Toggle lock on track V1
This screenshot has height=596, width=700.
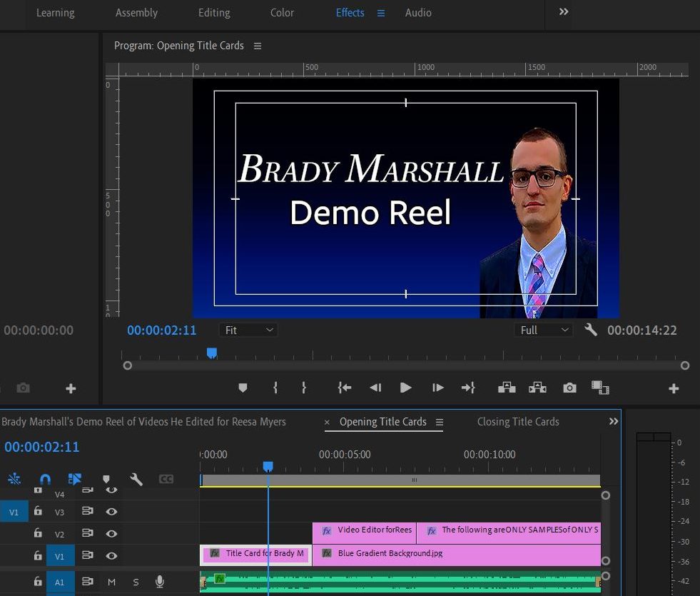point(38,555)
